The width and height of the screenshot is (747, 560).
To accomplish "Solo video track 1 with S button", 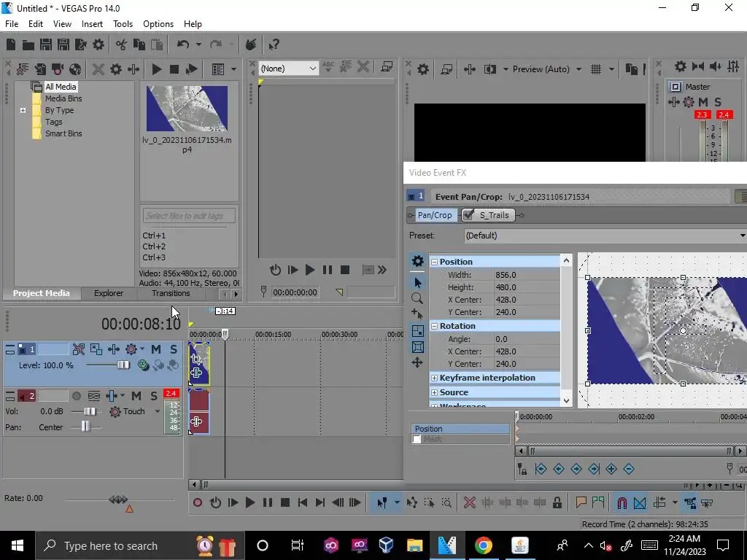I will tap(174, 349).
